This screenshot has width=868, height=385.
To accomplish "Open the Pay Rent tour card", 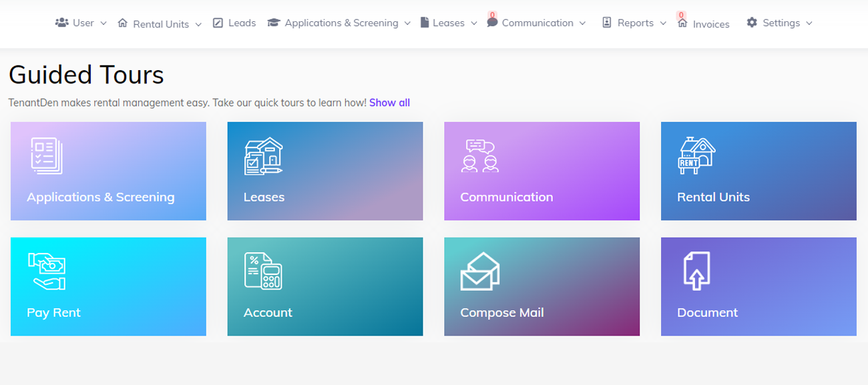I will 108,287.
